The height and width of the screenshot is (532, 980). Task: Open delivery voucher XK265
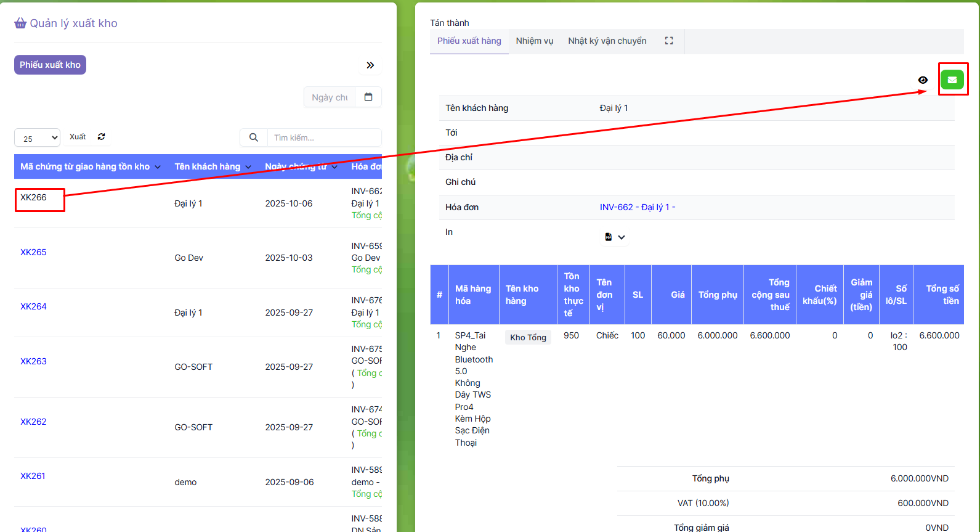[33, 252]
